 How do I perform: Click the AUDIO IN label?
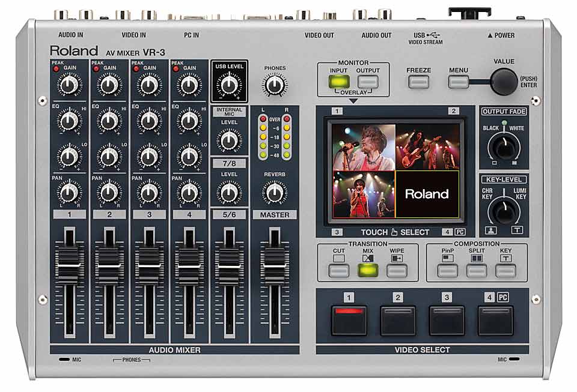[71, 35]
